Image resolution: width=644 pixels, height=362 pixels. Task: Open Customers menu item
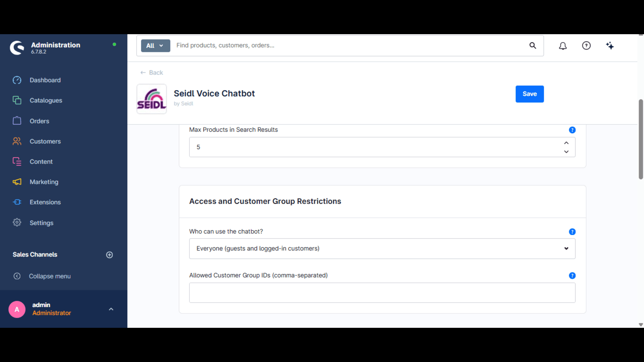[45, 141]
